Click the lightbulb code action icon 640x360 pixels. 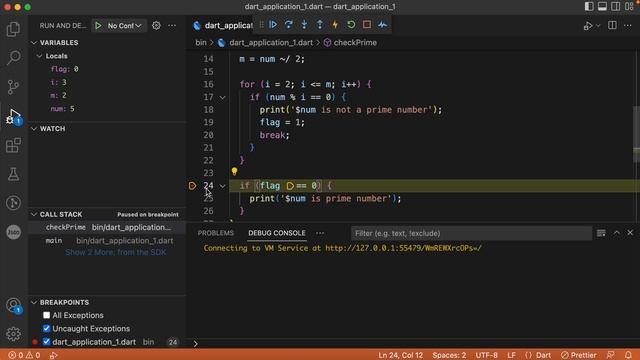pyautogui.click(x=234, y=171)
